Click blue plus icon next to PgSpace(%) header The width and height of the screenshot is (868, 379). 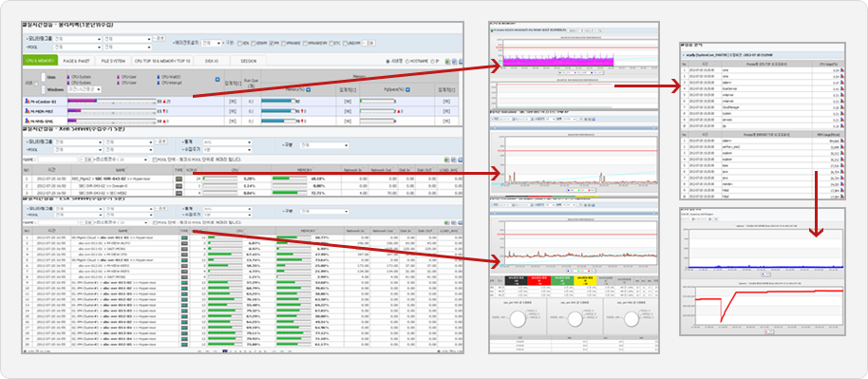tap(407, 89)
